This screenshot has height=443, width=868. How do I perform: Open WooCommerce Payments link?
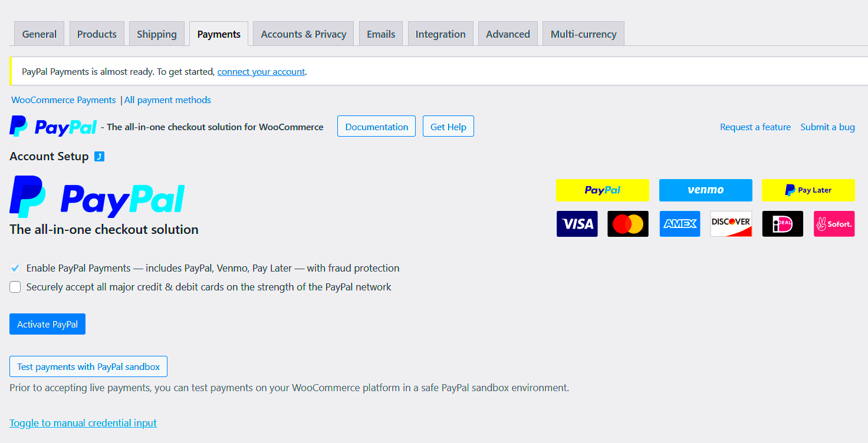64,100
